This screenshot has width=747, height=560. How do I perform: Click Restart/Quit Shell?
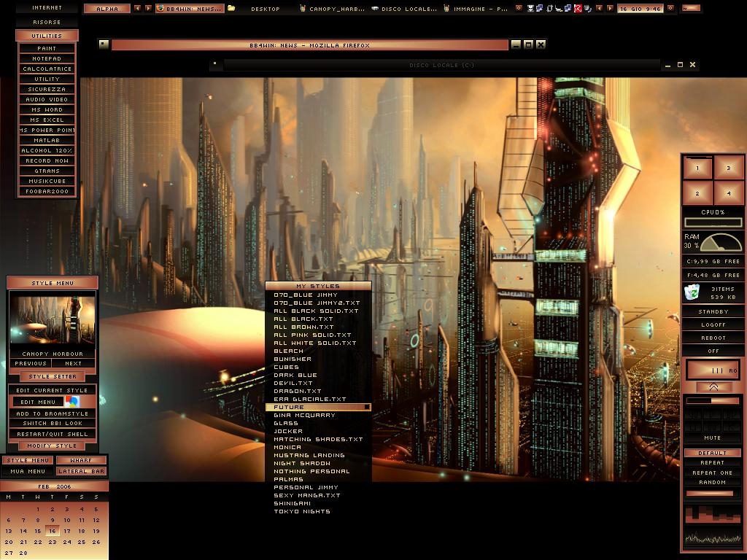click(52, 434)
